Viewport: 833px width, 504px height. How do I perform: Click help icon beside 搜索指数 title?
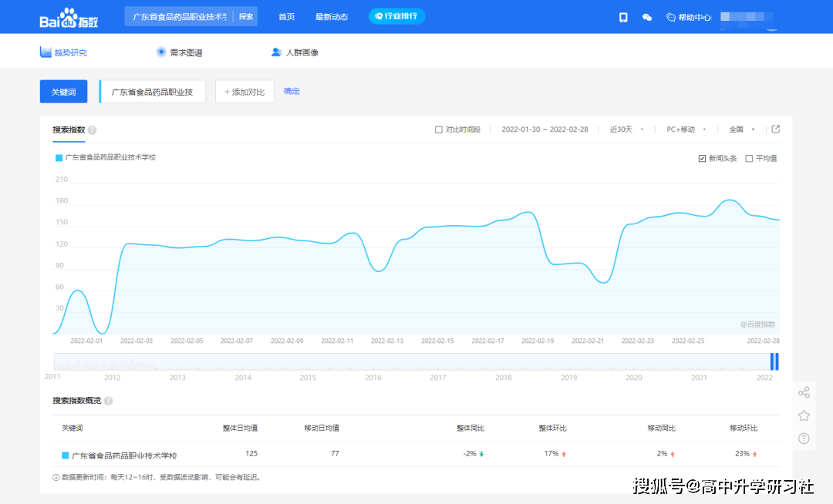92,130
